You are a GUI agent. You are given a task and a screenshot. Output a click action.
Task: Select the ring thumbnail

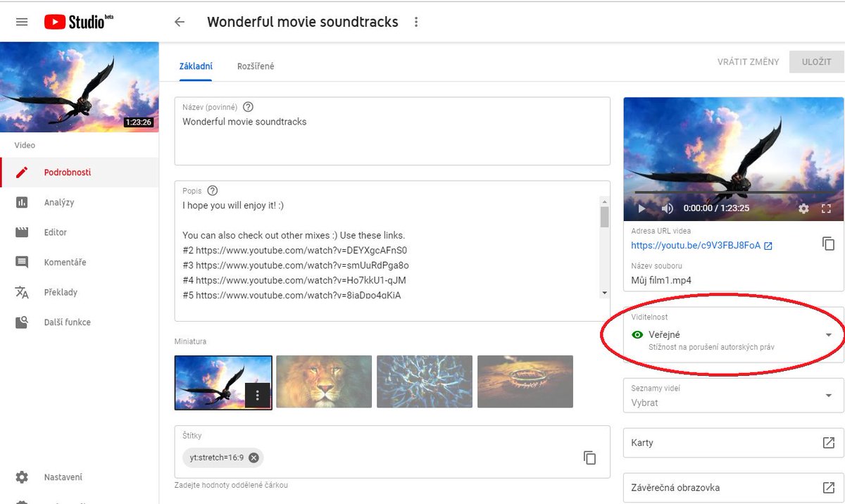tap(525, 382)
